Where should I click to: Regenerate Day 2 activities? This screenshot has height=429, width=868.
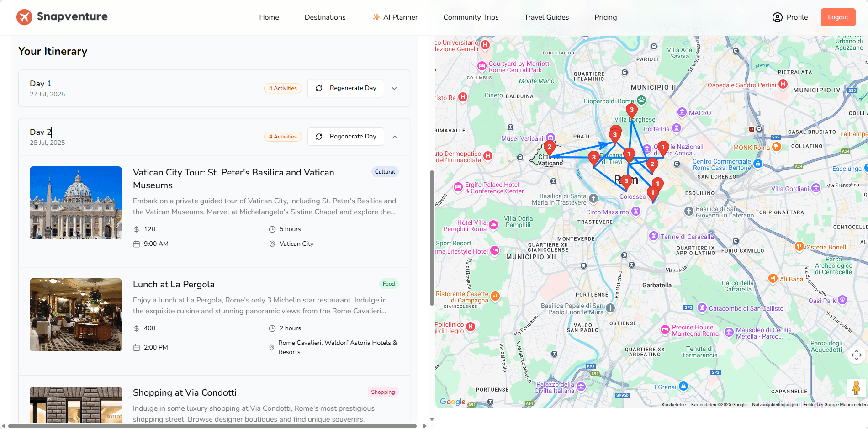coord(346,137)
